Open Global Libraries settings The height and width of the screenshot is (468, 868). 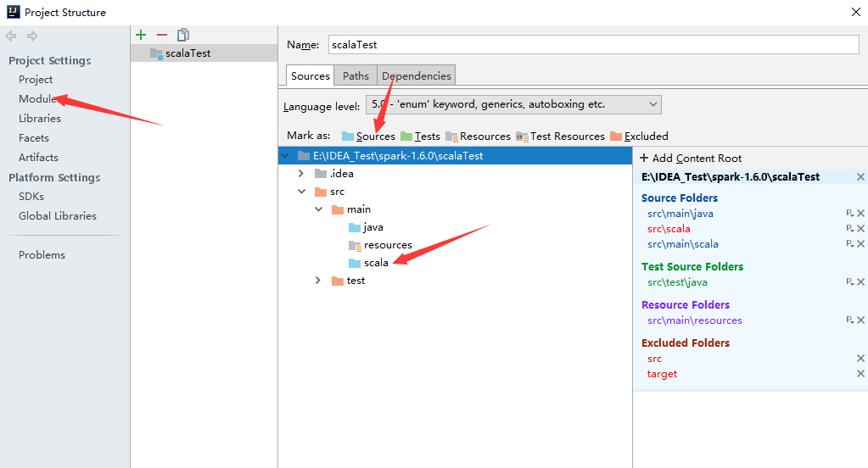58,215
